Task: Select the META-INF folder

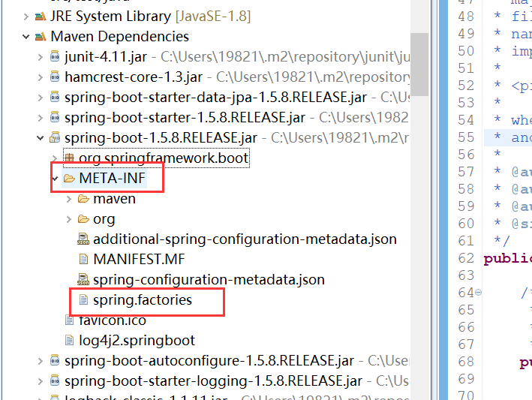Action: 113,178
